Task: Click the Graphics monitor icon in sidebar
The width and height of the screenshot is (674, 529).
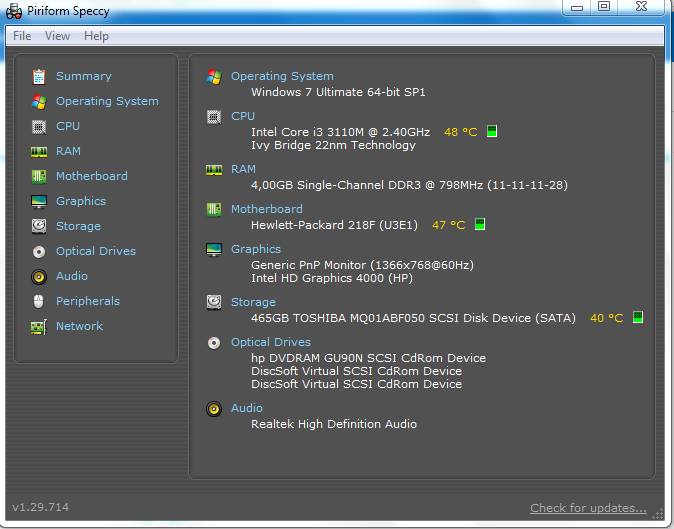Action: pyautogui.click(x=39, y=201)
